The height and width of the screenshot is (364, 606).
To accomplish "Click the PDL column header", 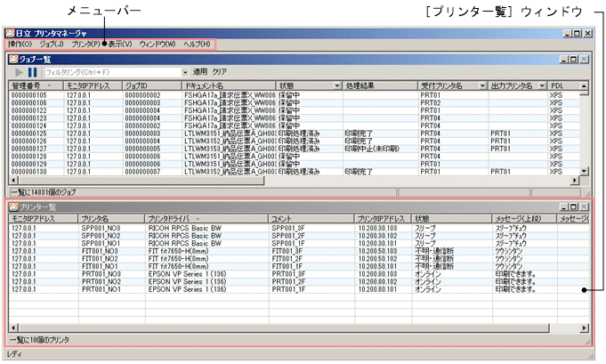I will click(x=563, y=85).
